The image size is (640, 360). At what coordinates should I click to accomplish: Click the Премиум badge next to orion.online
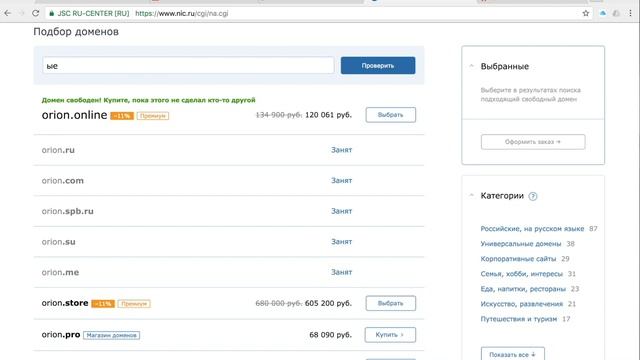(153, 116)
